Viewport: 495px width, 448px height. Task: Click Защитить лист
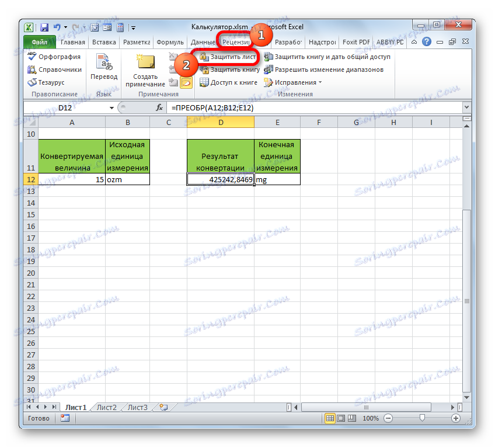tap(228, 57)
